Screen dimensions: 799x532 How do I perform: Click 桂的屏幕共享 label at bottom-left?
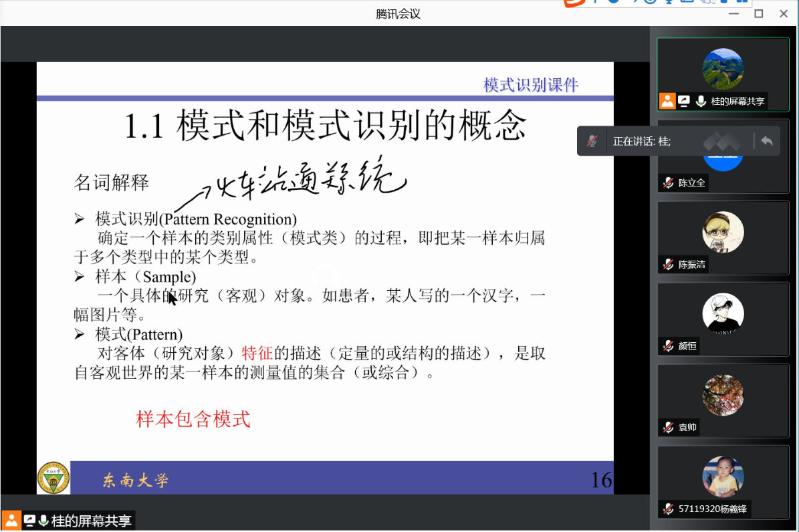(x=91, y=521)
